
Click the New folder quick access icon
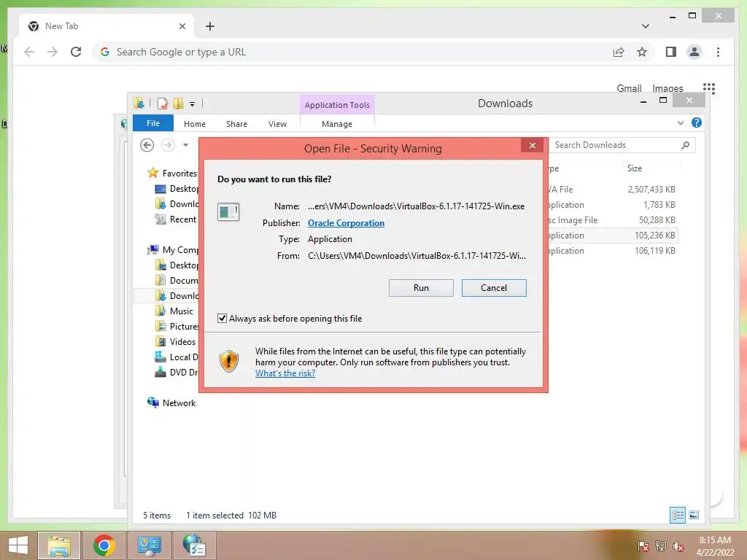click(x=178, y=103)
